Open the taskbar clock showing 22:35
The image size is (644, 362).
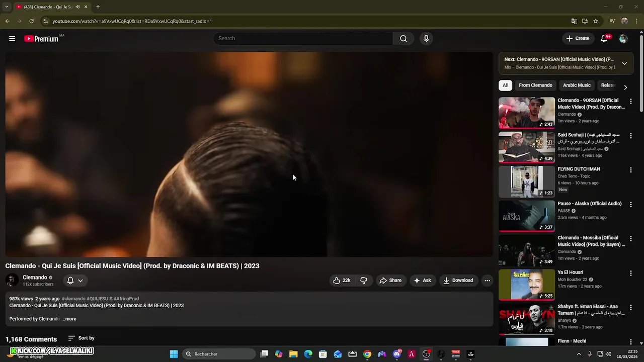(627, 354)
